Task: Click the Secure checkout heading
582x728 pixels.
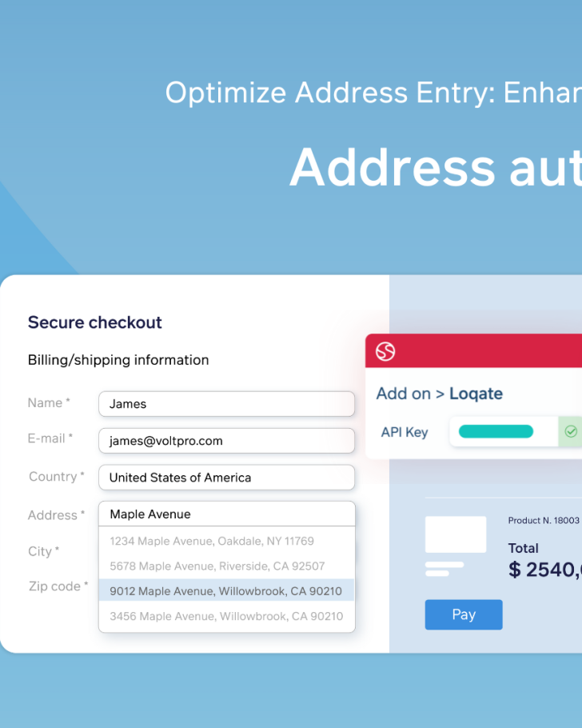Action: (x=94, y=322)
